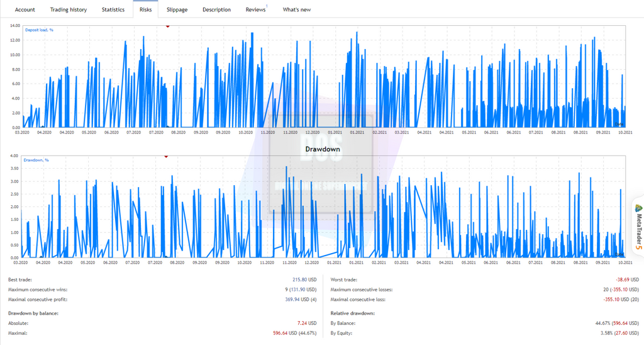
Task: Click red marker atop Drawdown chart
Action: pyautogui.click(x=166, y=157)
